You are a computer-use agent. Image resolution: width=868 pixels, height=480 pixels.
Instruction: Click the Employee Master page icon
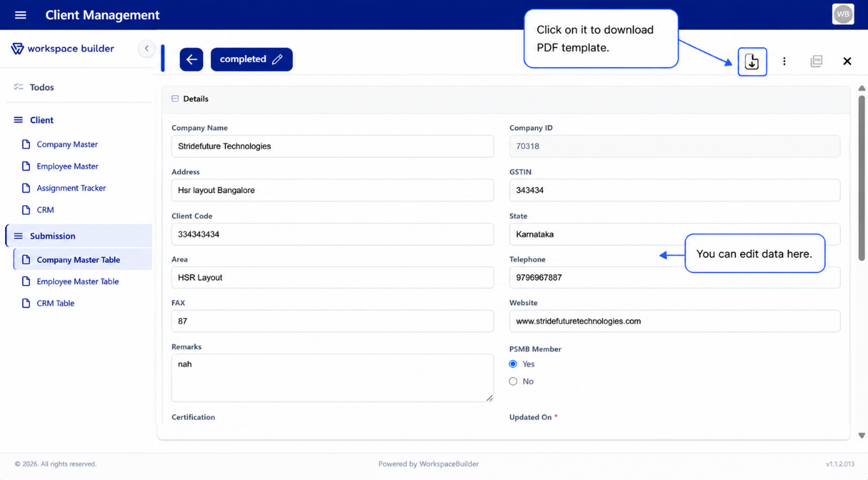(x=26, y=166)
